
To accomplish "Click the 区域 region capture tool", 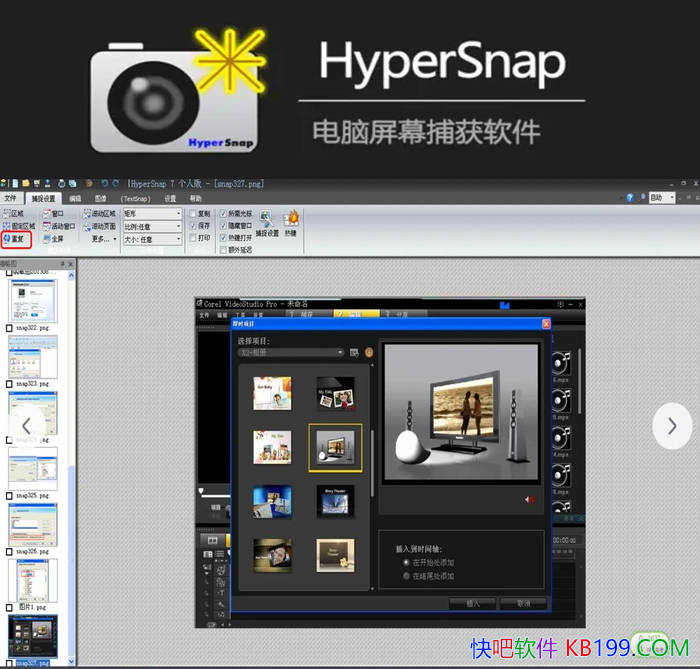I will click(x=13, y=213).
